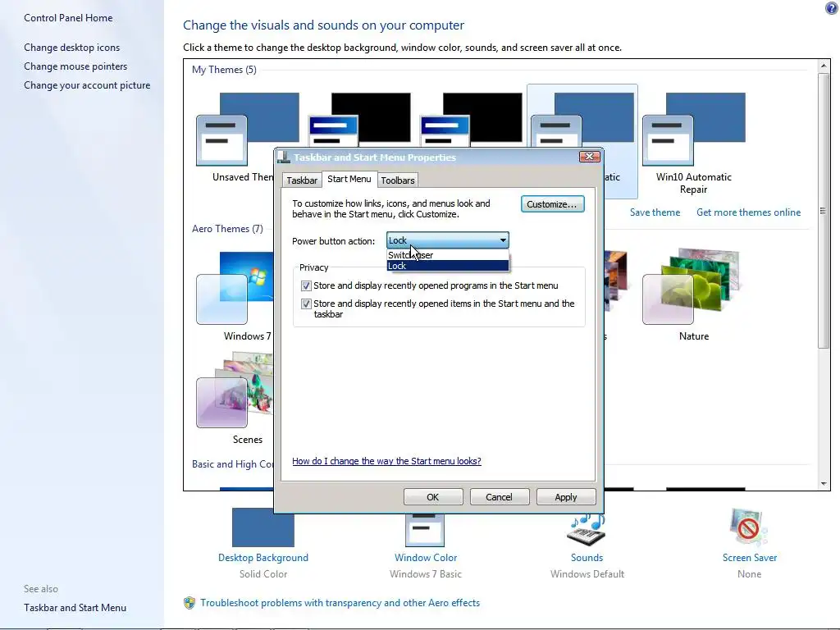Click the theme list scroll down arrow

pyautogui.click(x=824, y=484)
